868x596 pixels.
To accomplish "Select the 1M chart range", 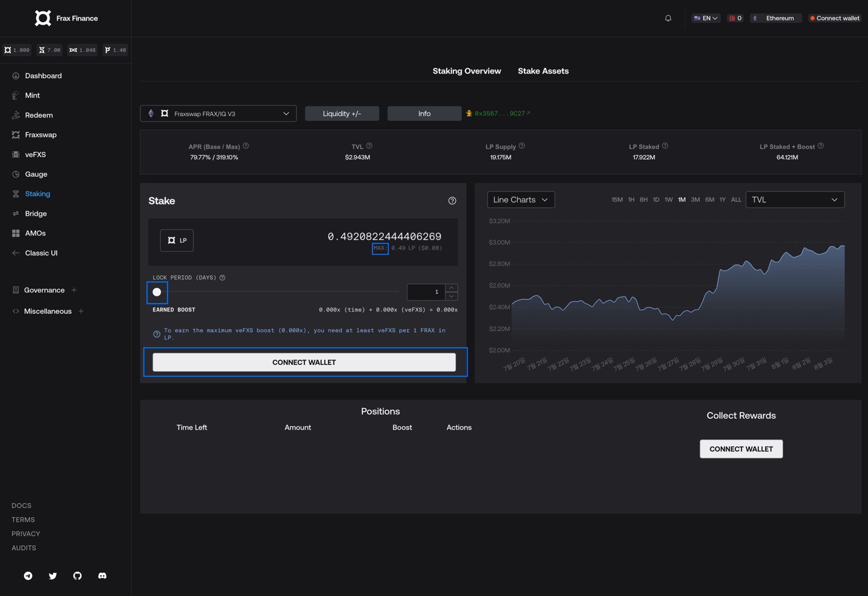I will (x=682, y=199).
